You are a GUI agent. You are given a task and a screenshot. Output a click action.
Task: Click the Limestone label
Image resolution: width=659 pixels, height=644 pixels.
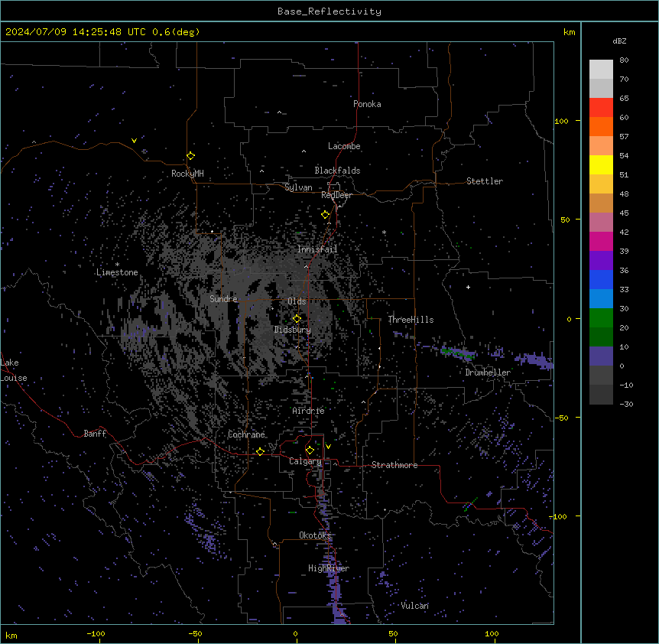click(x=117, y=272)
